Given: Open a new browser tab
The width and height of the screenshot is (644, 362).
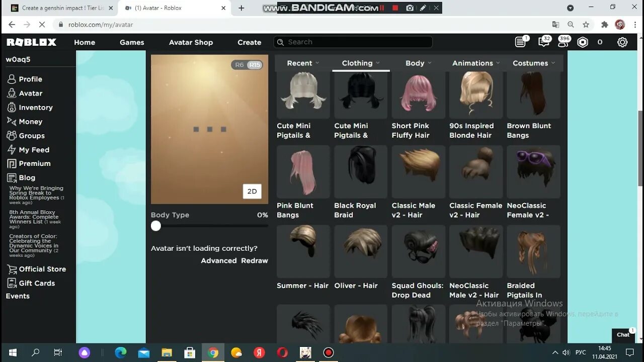Looking at the screenshot, I should (x=242, y=8).
